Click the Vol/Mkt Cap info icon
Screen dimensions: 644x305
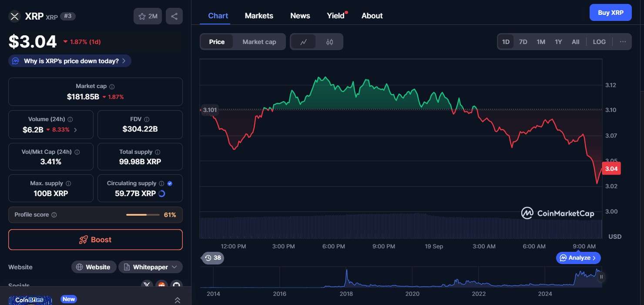[77, 152]
